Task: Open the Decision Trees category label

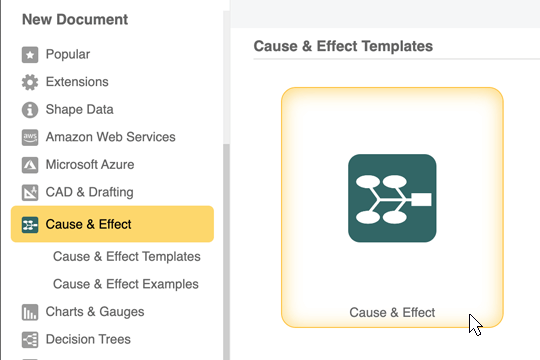Action: point(88,339)
